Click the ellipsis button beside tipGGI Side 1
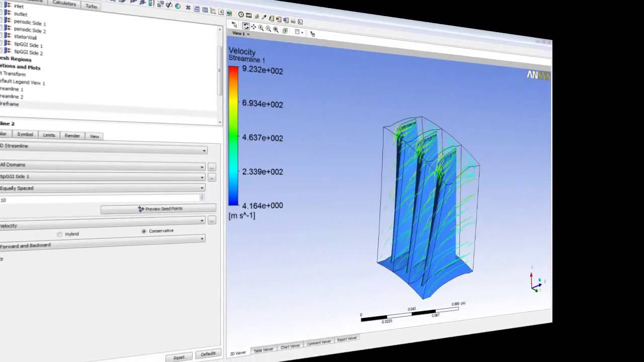This screenshot has height=362, width=644. [212, 177]
